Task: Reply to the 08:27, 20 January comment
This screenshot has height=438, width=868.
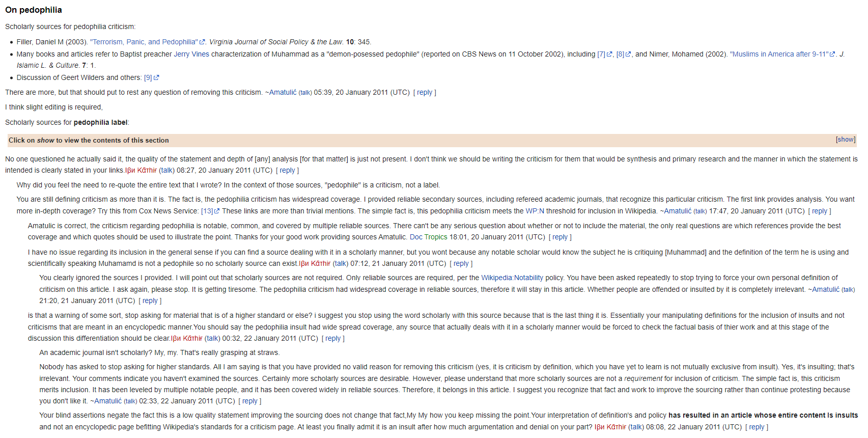Action: (287, 170)
